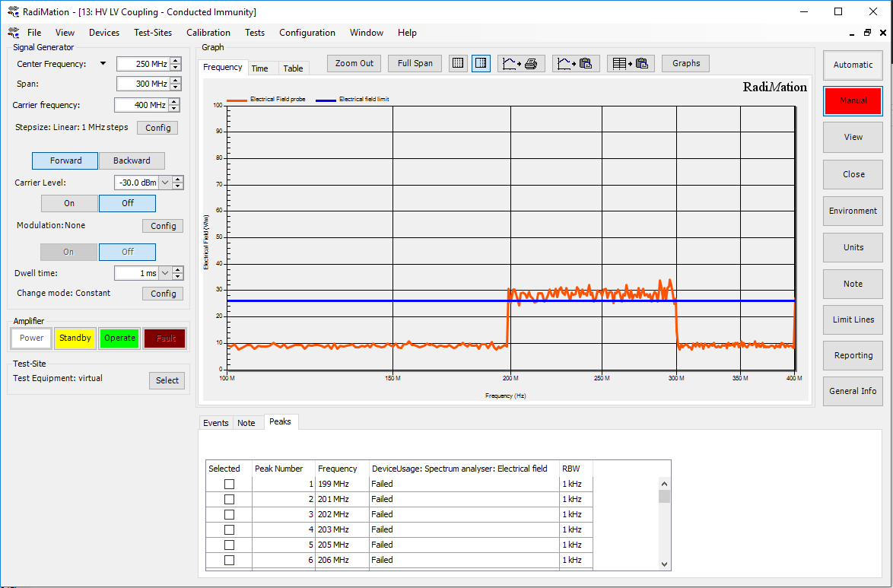Screen dimensions: 893x588
Task: Click the Carrier Level input field
Action: 137,183
